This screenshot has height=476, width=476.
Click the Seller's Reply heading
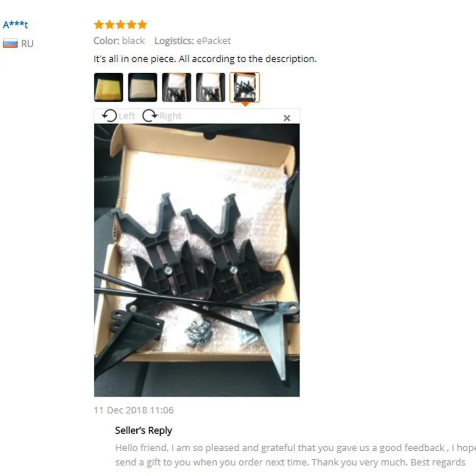point(144,430)
